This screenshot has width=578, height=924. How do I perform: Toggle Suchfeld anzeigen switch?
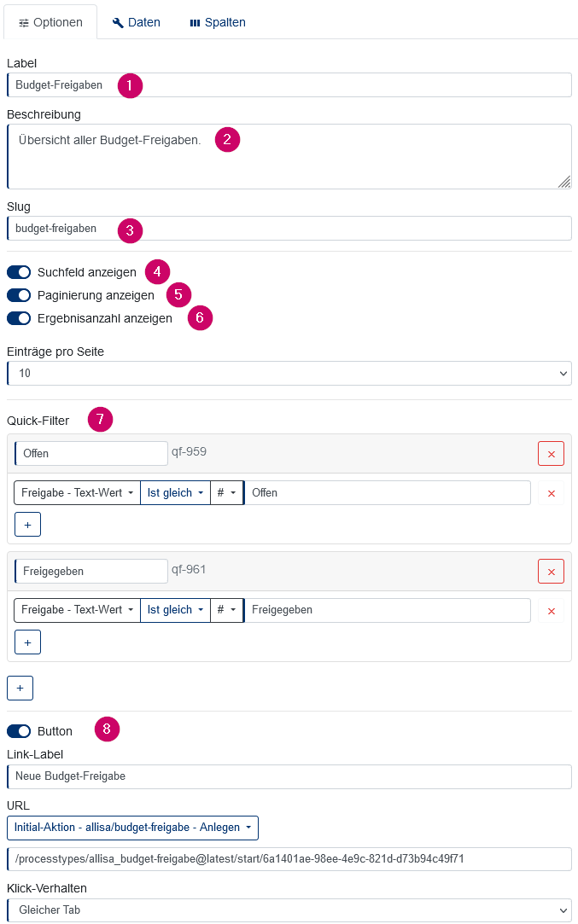[x=19, y=272]
